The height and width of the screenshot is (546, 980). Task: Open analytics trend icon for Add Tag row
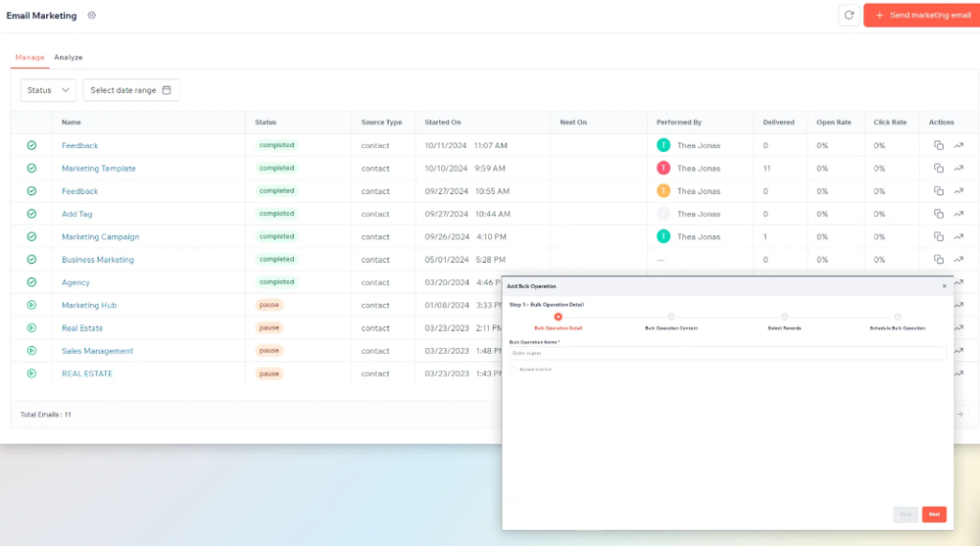coord(959,213)
